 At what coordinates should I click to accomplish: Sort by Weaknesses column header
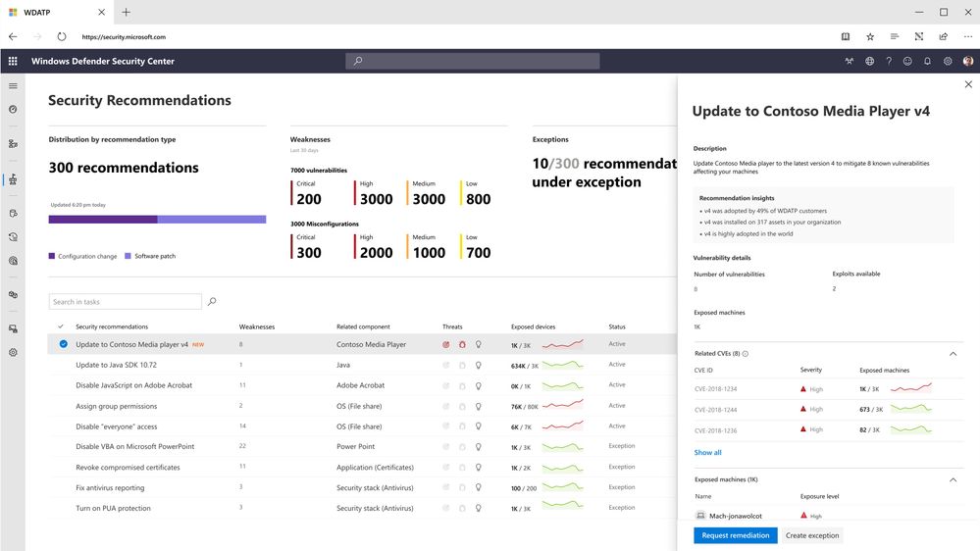tap(257, 326)
